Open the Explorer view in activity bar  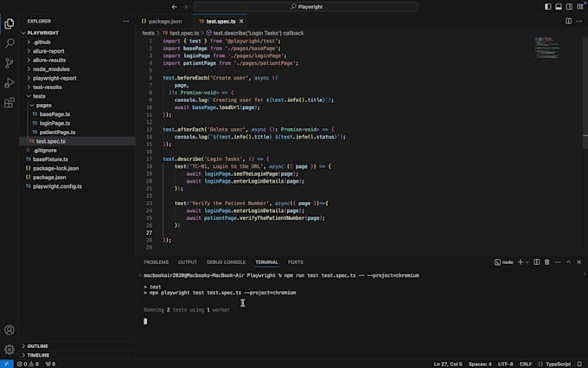10,23
